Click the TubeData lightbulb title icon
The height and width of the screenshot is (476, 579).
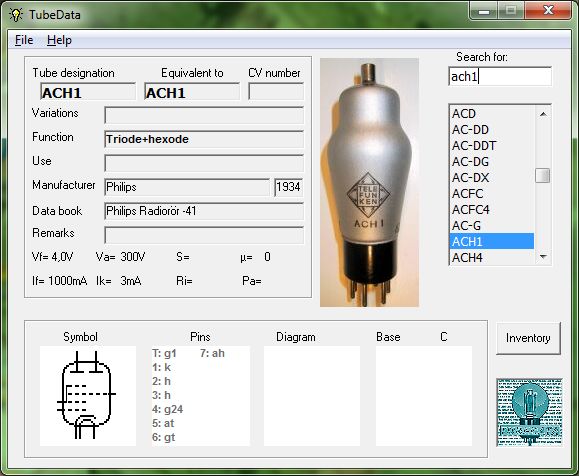16,15
